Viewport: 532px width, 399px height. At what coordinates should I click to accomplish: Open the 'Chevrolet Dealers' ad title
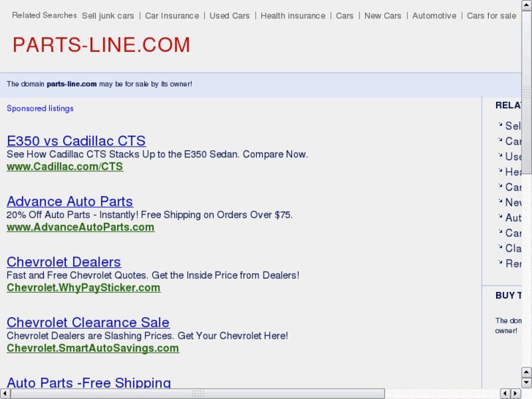click(64, 262)
